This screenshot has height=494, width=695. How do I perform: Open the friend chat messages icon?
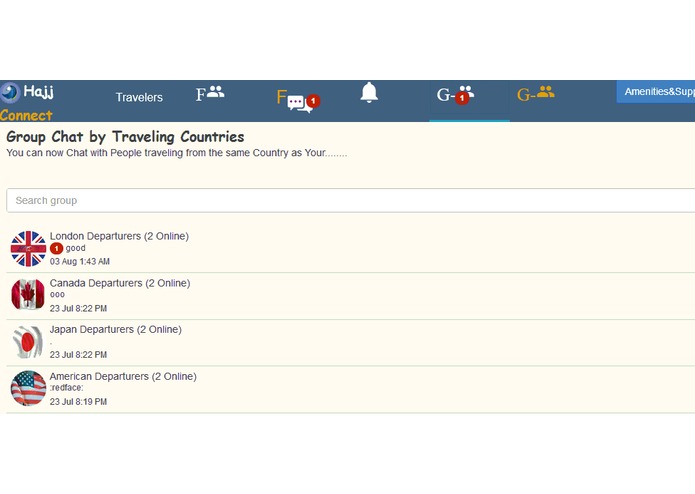[x=298, y=101]
